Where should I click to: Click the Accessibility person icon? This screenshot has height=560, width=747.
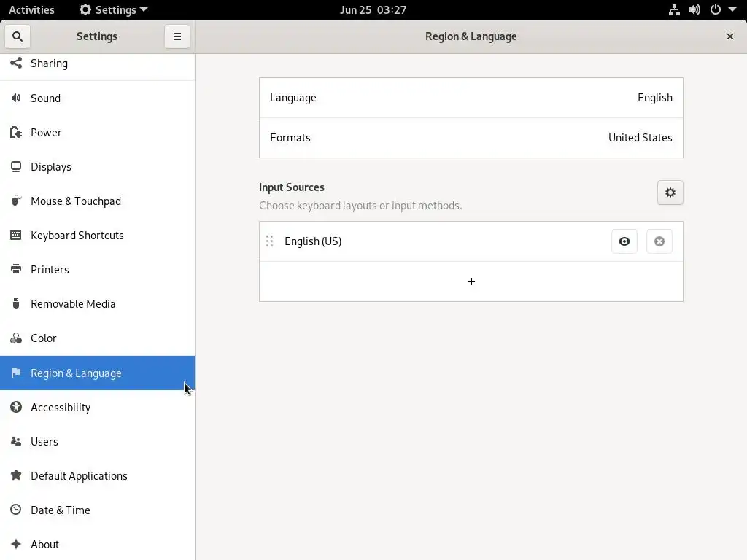tap(16, 407)
